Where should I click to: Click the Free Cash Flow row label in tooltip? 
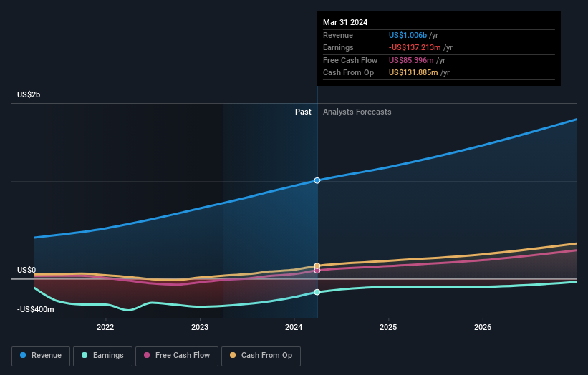350,60
